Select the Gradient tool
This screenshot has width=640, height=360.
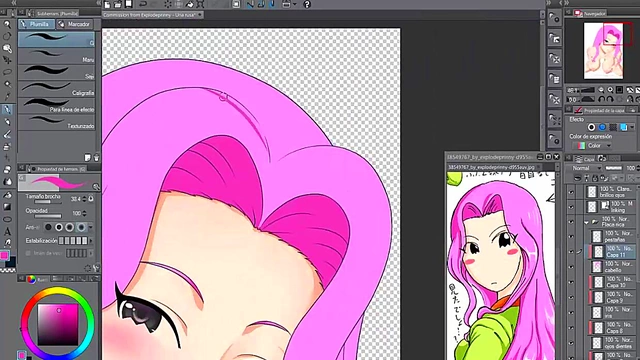[x=7, y=207]
